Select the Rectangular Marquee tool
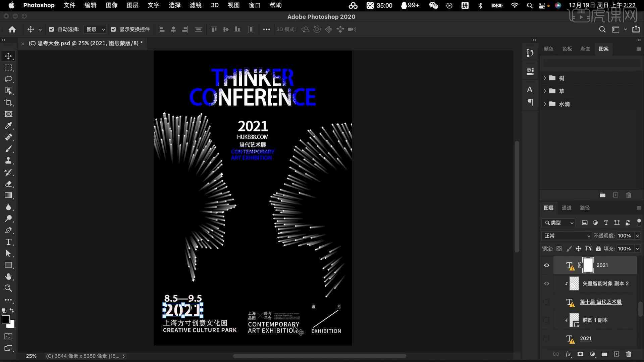 tap(8, 68)
